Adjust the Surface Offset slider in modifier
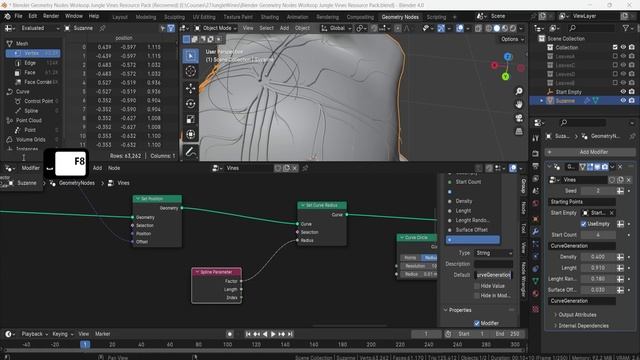The height and width of the screenshot is (360, 640). pyautogui.click(x=598, y=290)
